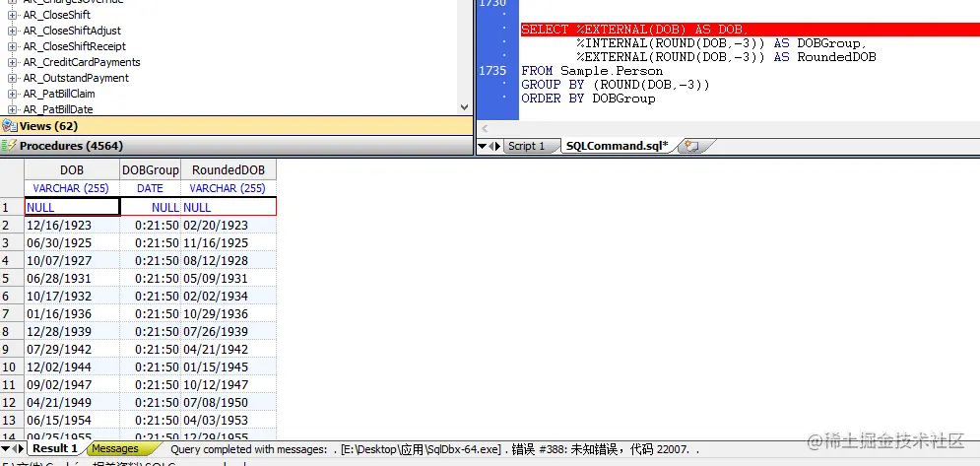Select cell 10/29/1936 in RoundedDOB column
This screenshot has height=466, width=980.
pyautogui.click(x=229, y=313)
